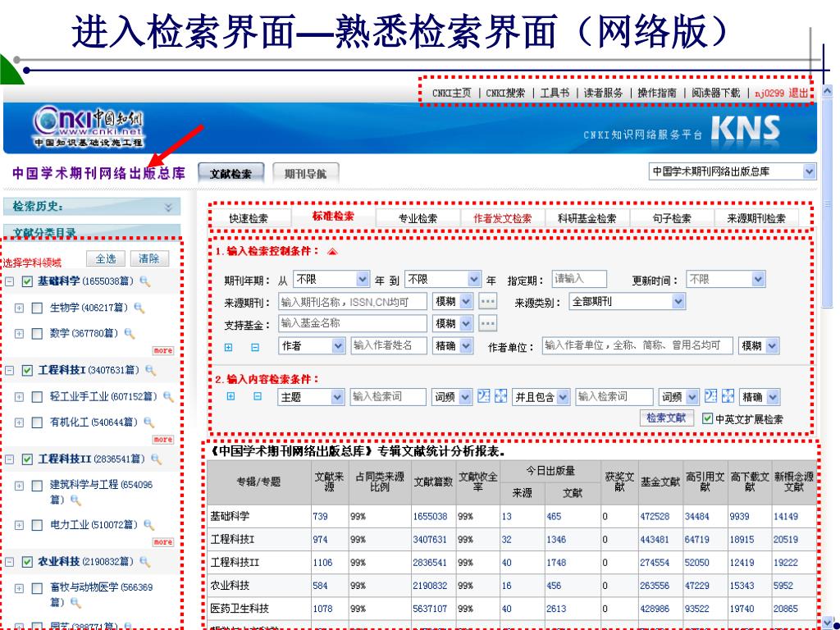The height and width of the screenshot is (630, 840).
Task: Click the first icon after the second 词频 dropdown
Action: (x=711, y=396)
